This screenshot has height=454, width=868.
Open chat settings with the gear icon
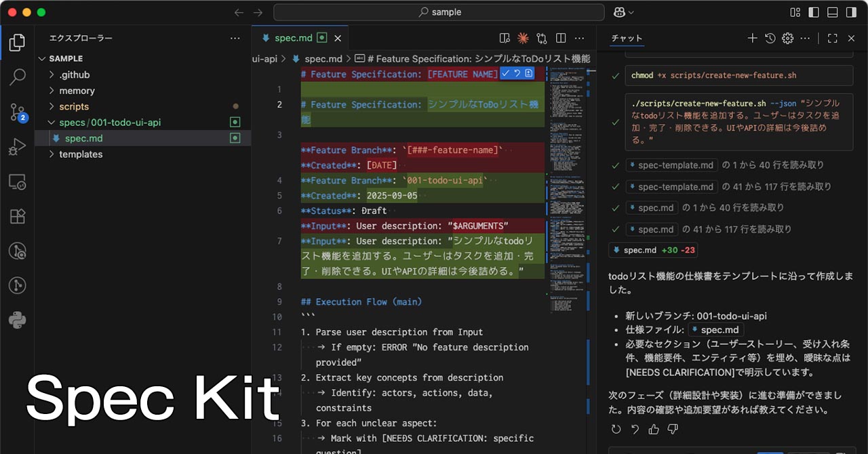pyautogui.click(x=787, y=39)
